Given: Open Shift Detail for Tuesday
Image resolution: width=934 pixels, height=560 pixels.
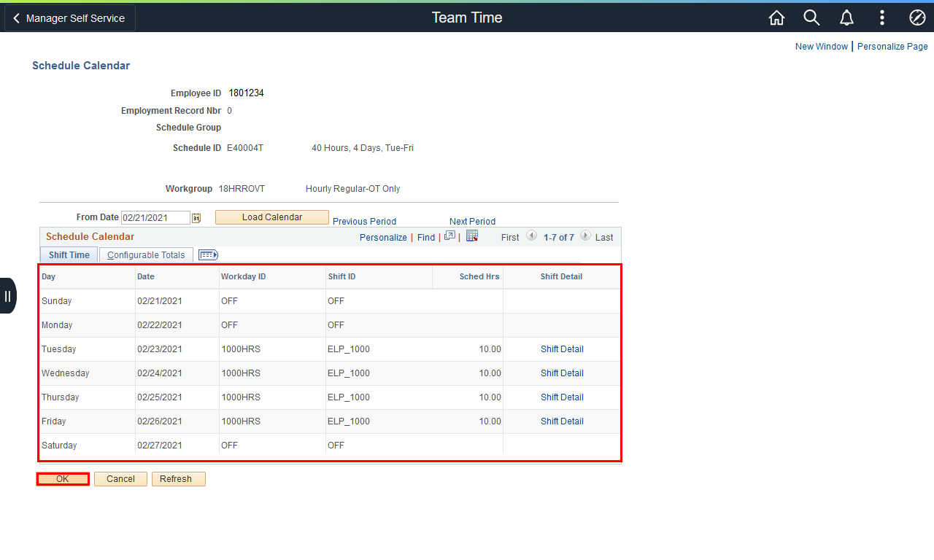Looking at the screenshot, I should click(562, 349).
